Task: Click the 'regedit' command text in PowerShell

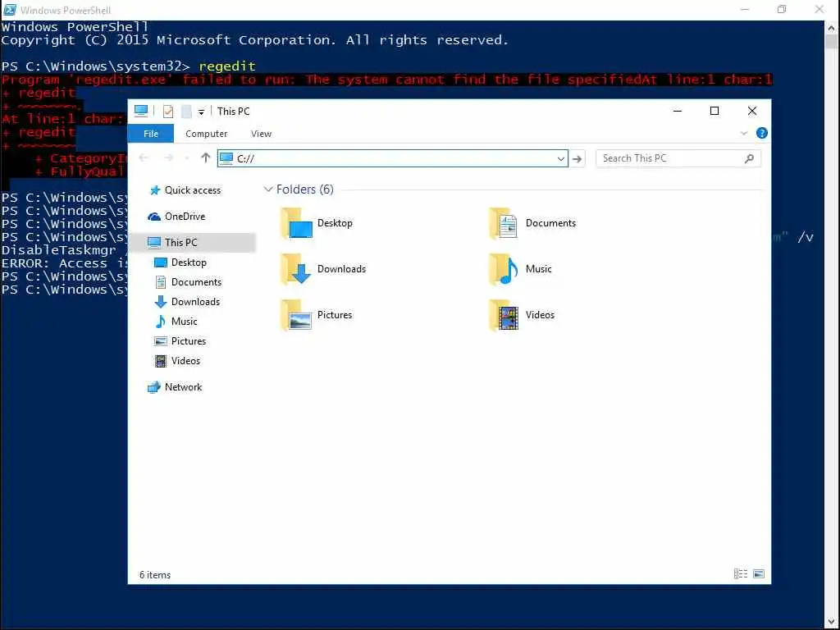Action: click(x=227, y=66)
